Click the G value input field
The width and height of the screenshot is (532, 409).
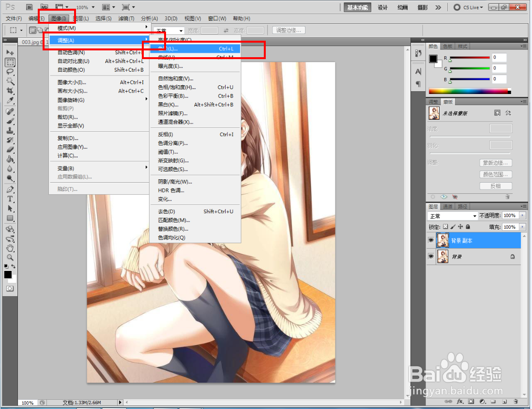(499, 68)
